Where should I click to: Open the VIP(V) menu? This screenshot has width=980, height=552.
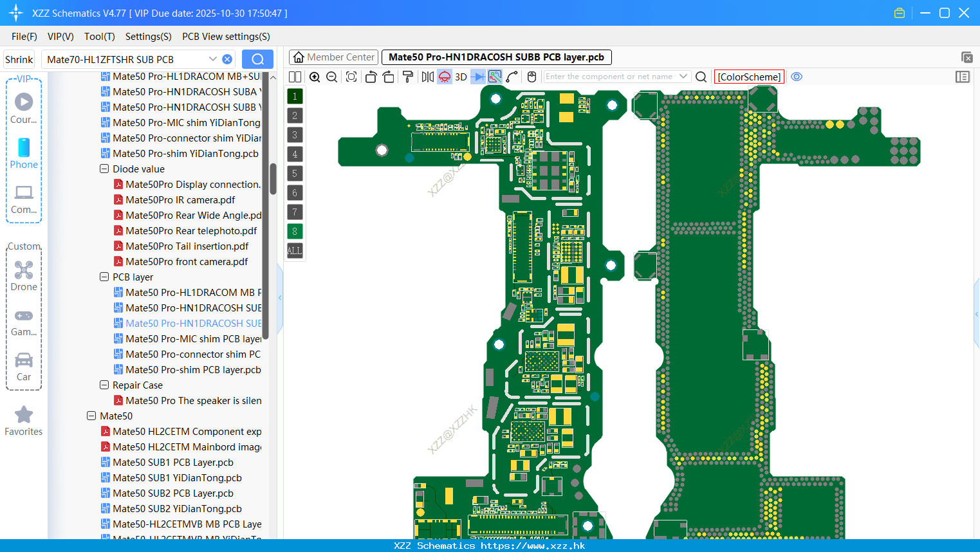pyautogui.click(x=60, y=37)
